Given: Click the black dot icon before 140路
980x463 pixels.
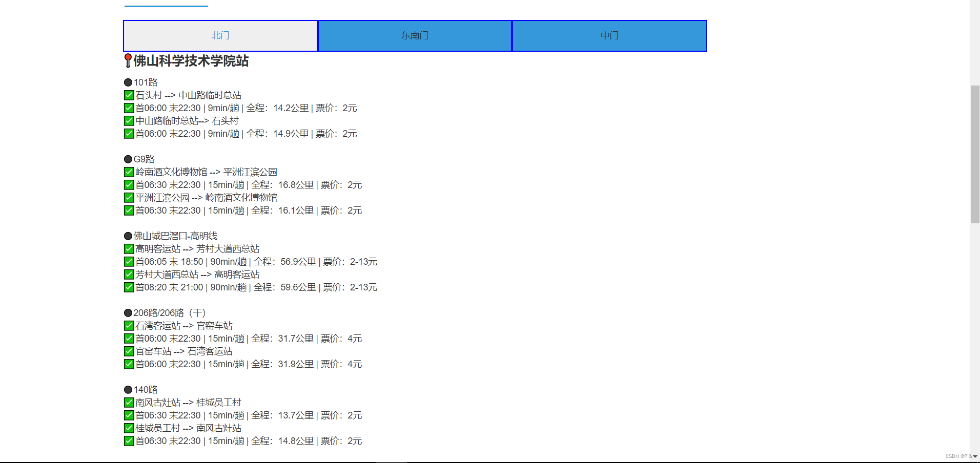Looking at the screenshot, I should click(x=128, y=390).
